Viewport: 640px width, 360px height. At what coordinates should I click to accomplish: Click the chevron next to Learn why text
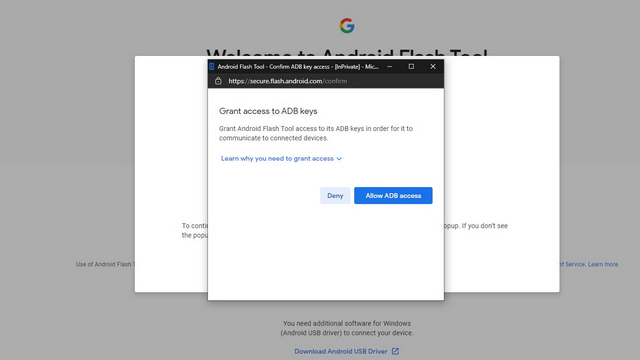coord(339,159)
